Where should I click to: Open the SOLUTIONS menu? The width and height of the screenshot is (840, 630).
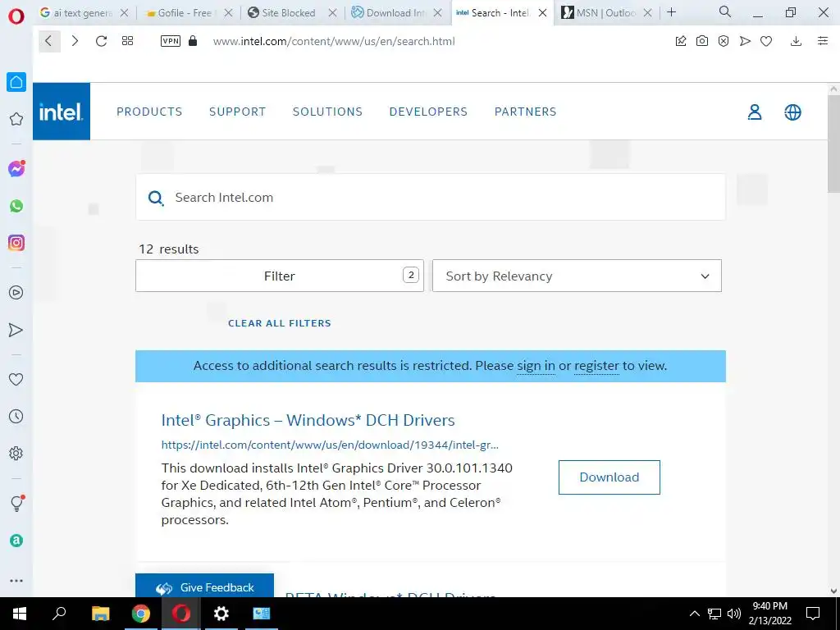[x=327, y=112]
